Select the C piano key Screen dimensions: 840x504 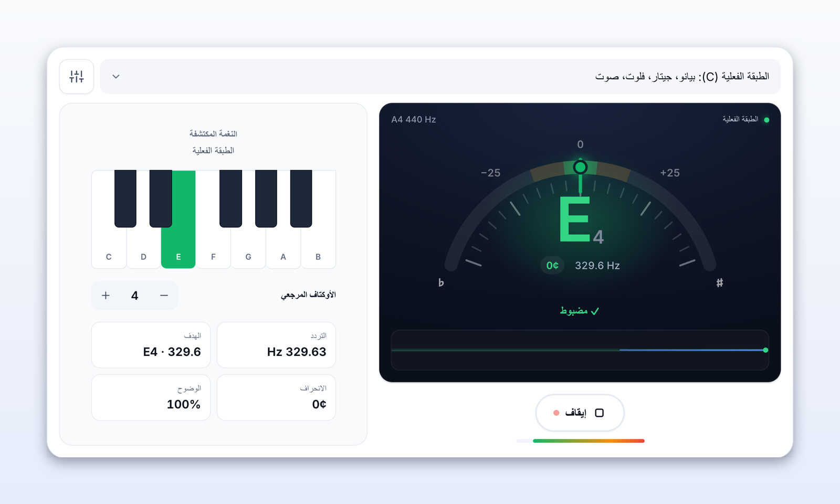tap(108, 248)
